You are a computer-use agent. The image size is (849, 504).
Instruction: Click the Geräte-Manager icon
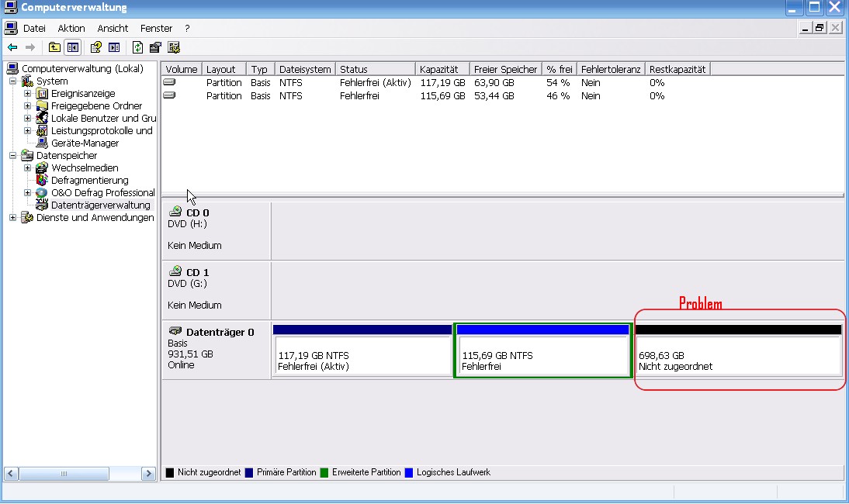click(42, 143)
